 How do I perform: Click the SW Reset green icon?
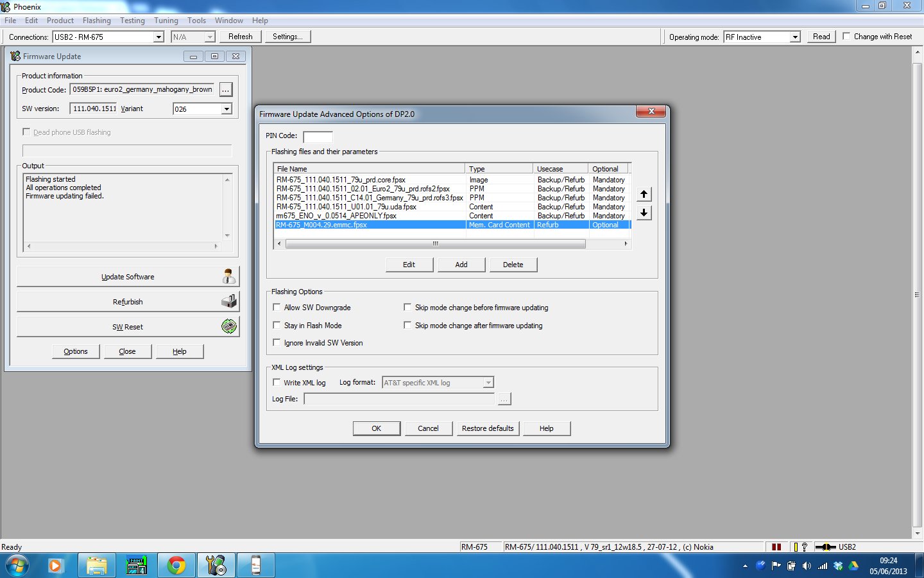point(229,326)
